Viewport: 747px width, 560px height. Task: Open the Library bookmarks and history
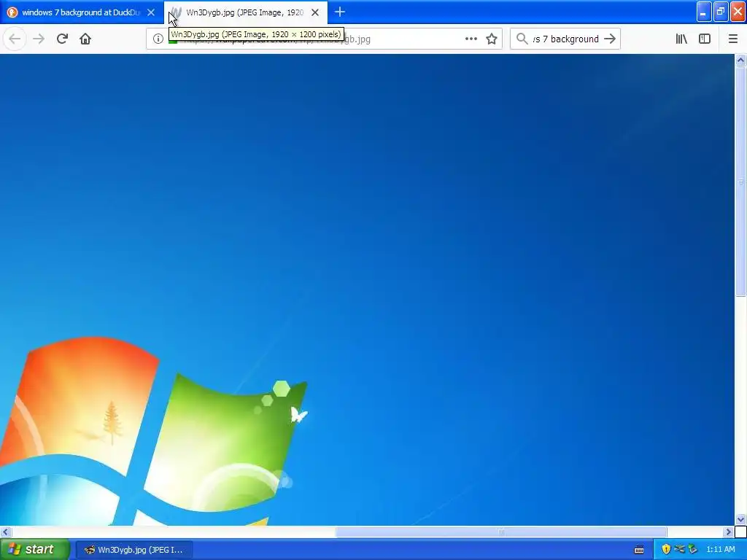pyautogui.click(x=681, y=39)
